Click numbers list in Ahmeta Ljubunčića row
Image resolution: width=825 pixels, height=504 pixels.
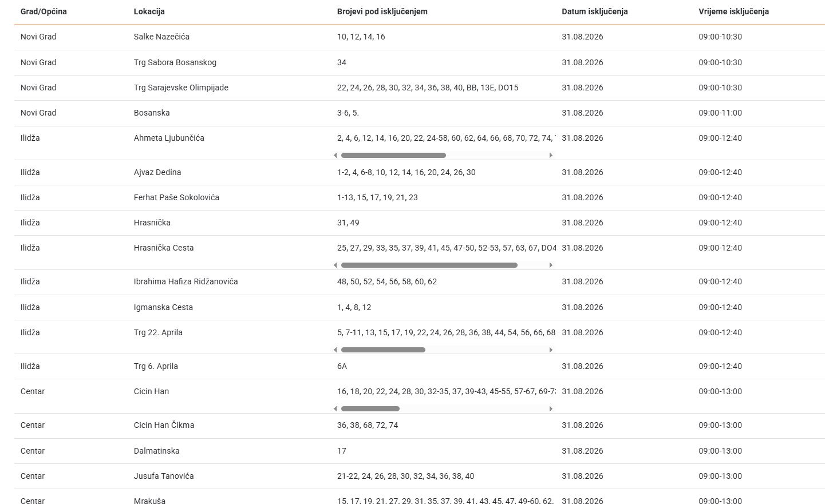pos(447,138)
